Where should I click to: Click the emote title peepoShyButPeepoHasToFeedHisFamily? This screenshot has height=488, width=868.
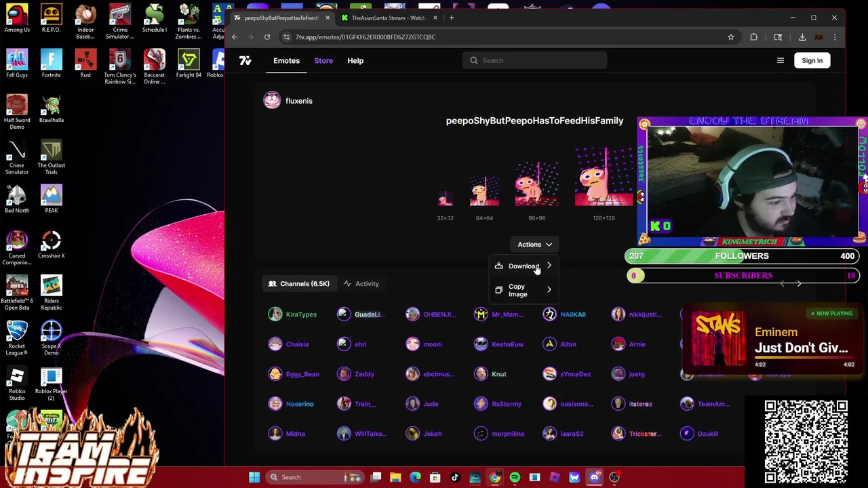(x=534, y=121)
